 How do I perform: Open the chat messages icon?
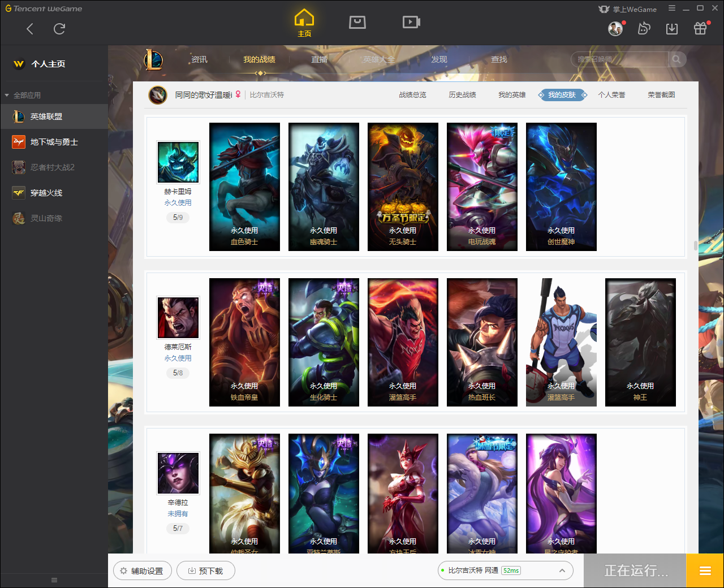pyautogui.click(x=644, y=29)
